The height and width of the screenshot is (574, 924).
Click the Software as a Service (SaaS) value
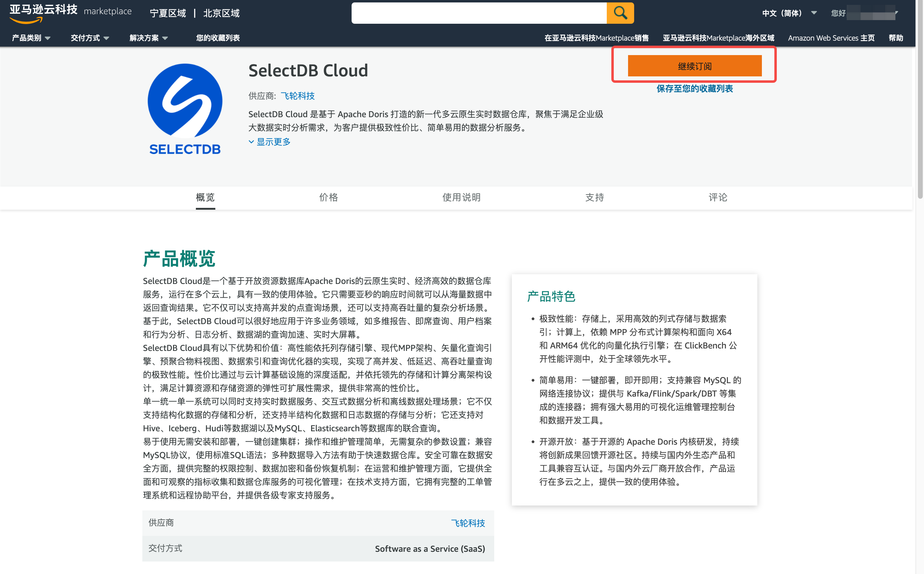coord(430,548)
